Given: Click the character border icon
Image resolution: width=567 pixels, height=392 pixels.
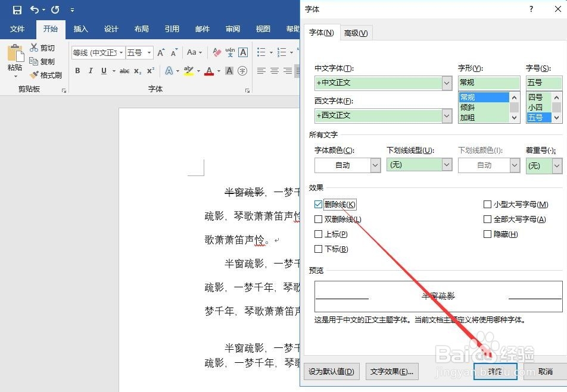Looking at the screenshot, I should [x=242, y=53].
